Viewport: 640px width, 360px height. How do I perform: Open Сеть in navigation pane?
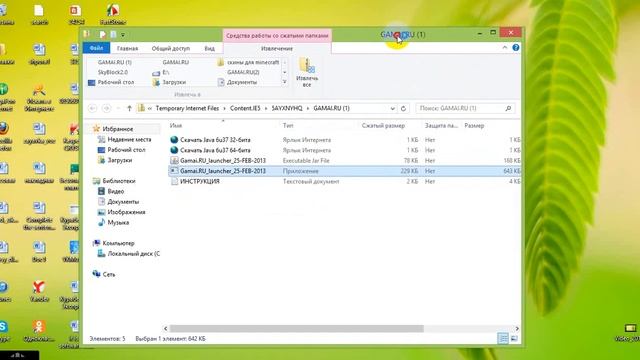pos(109,274)
